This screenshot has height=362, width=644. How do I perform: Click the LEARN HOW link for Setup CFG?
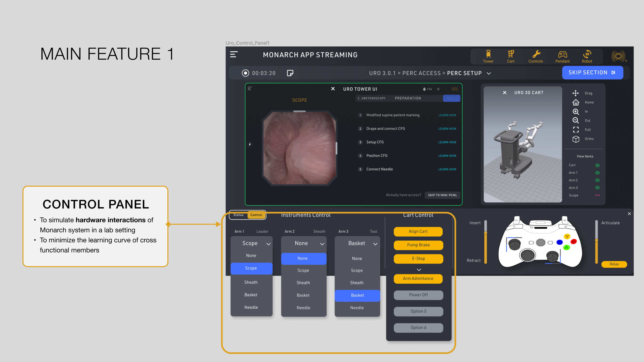pyautogui.click(x=447, y=142)
